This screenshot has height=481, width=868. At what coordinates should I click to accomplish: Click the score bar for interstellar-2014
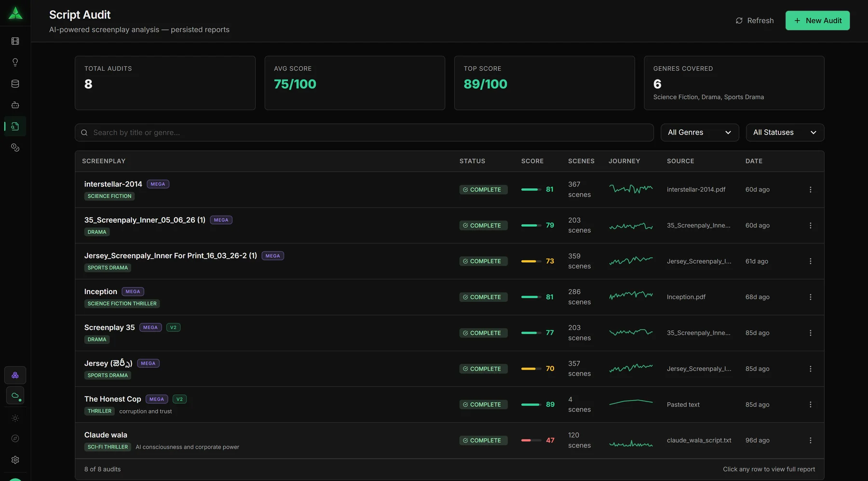click(x=531, y=189)
